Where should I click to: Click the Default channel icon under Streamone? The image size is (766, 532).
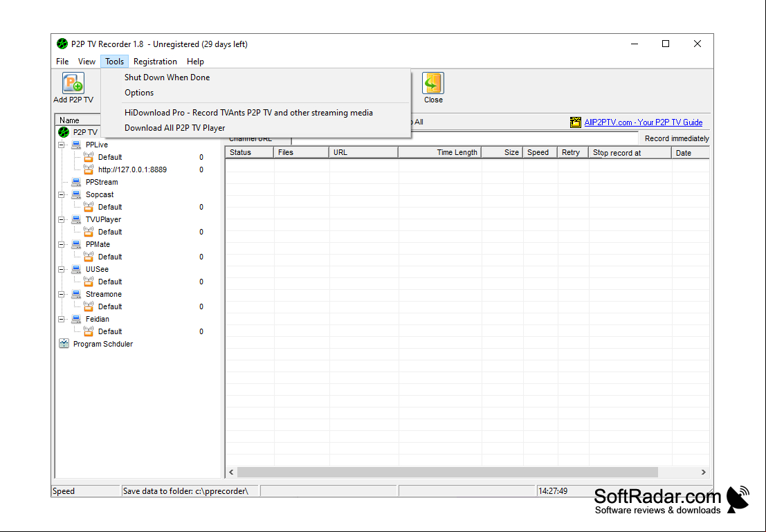tap(89, 306)
